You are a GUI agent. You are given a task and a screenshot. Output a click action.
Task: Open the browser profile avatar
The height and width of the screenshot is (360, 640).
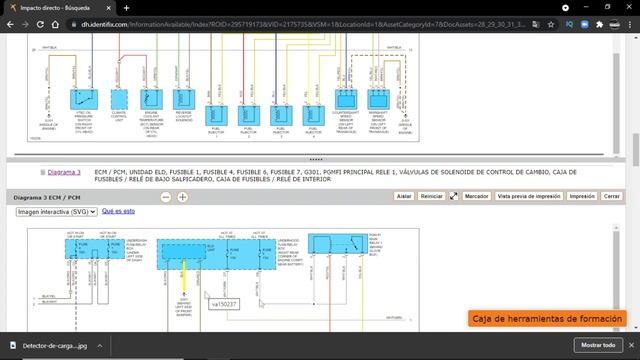(x=615, y=24)
